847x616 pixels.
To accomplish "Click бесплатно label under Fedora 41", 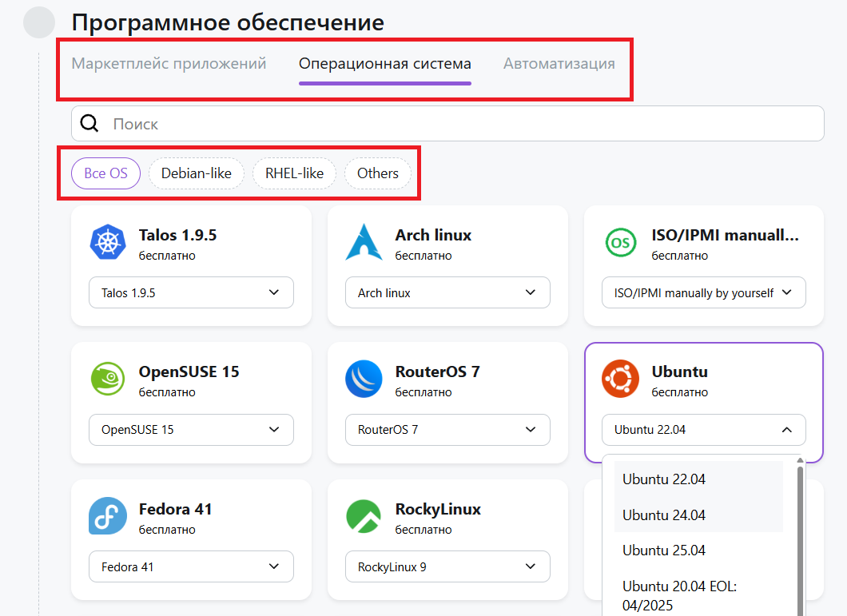I will click(167, 530).
